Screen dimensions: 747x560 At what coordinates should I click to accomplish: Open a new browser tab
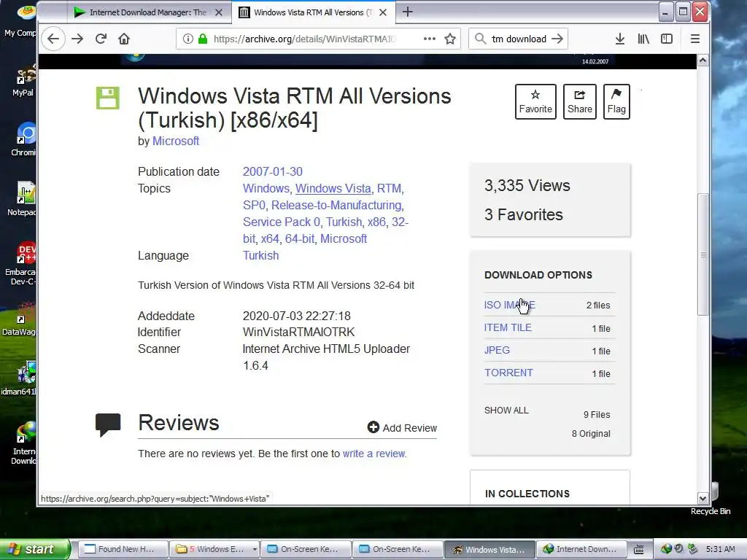point(408,12)
